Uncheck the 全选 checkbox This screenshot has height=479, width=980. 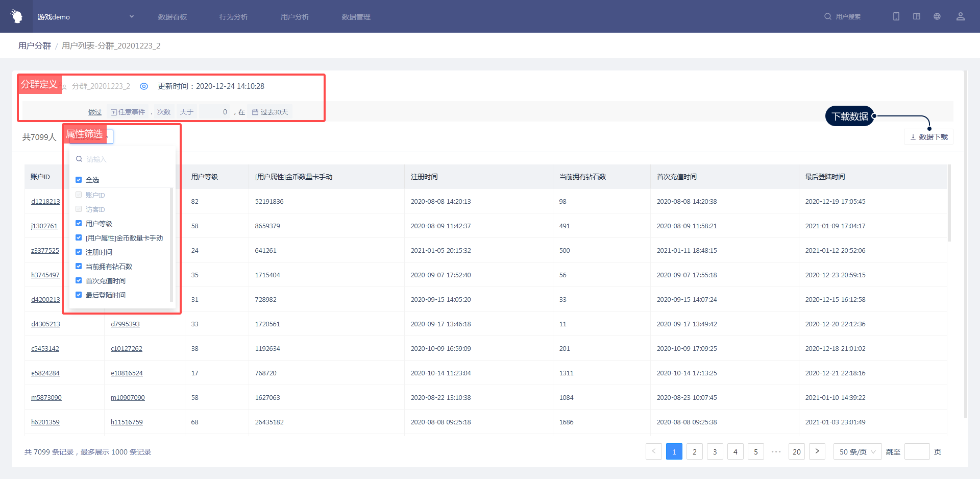[x=79, y=180]
